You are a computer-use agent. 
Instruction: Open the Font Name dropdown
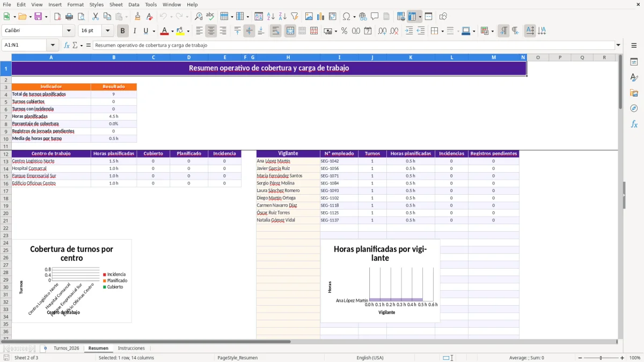pos(69,31)
